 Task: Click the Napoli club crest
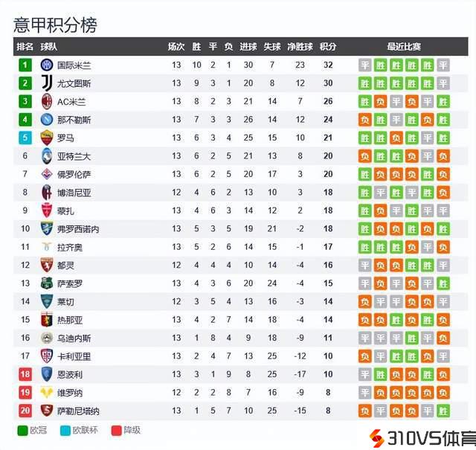point(47,119)
